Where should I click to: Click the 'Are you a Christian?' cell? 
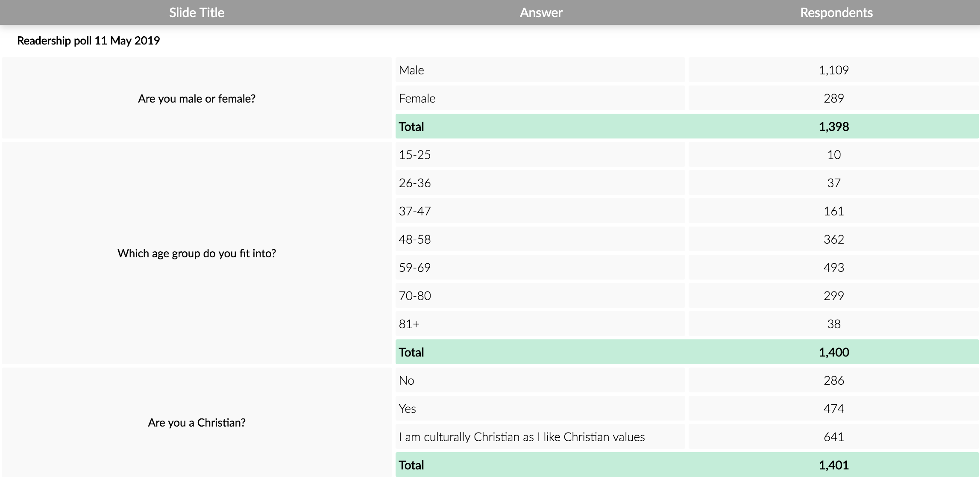click(x=197, y=423)
